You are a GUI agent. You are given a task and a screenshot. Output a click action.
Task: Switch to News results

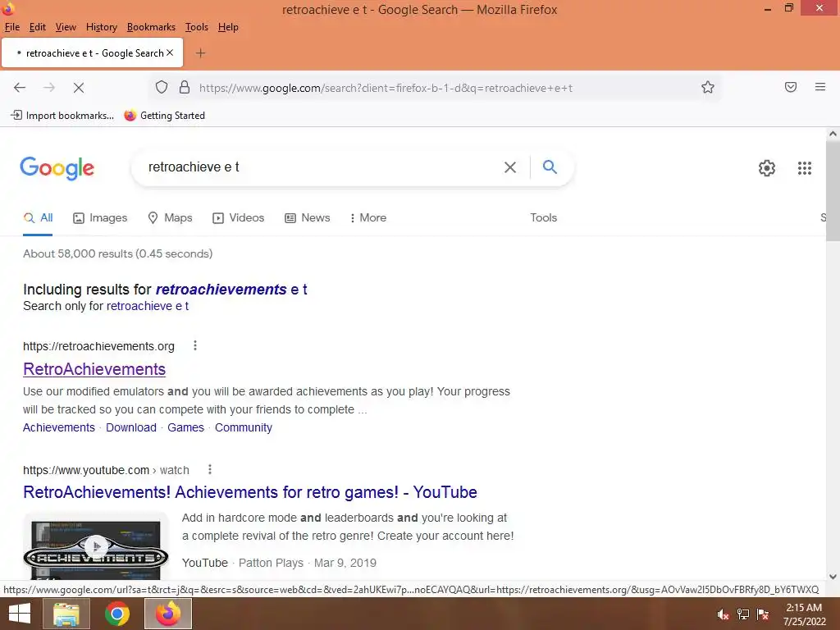click(x=308, y=217)
